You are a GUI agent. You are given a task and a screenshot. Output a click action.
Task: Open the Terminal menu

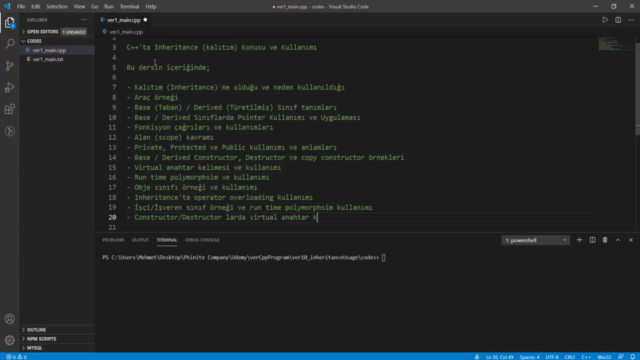[x=129, y=7]
